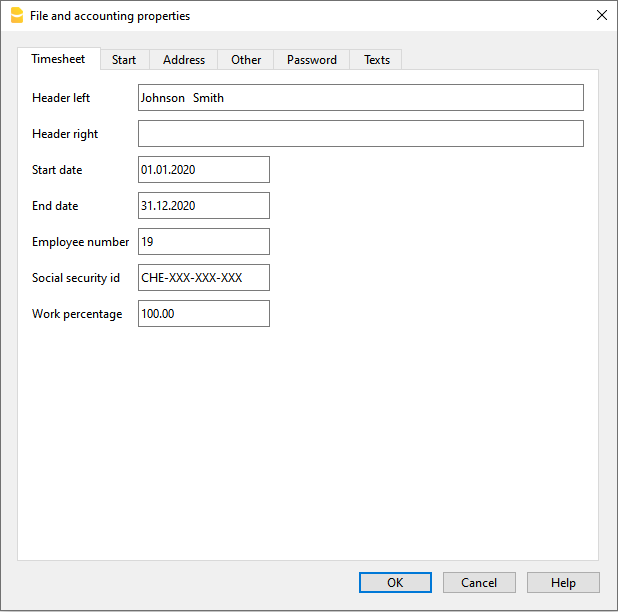The height and width of the screenshot is (612, 618).
Task: Open the Address tab
Action: tap(184, 60)
